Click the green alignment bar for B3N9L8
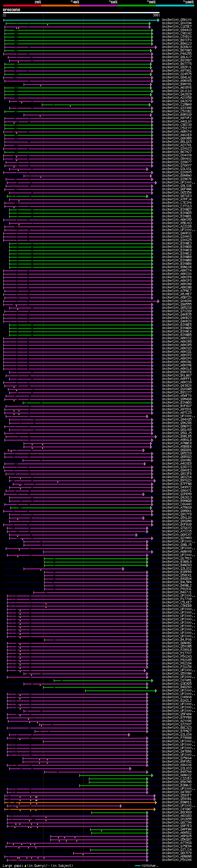The height and width of the screenshot is (868, 197). tap(96, 562)
